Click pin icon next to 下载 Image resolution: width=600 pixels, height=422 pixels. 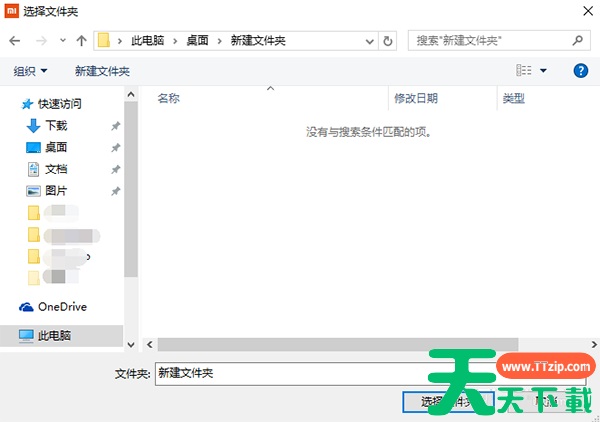[x=116, y=126]
